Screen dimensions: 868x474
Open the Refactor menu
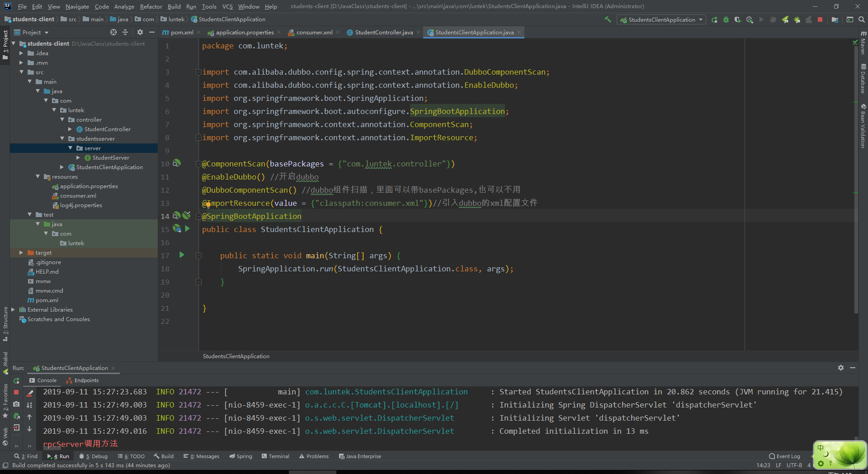tap(151, 6)
